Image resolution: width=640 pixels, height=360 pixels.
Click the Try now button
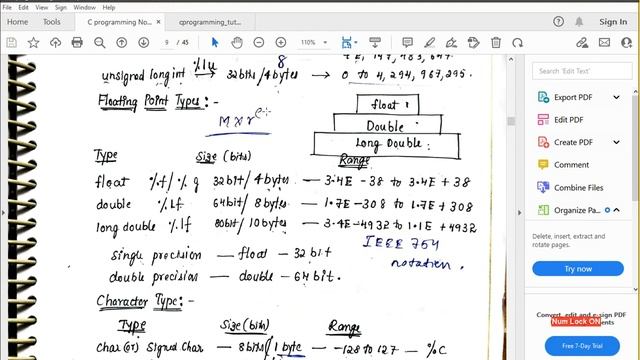[x=578, y=269]
